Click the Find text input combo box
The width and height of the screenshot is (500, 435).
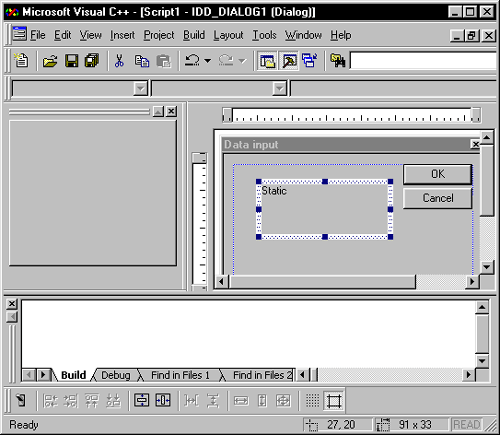pyautogui.click(x=423, y=61)
